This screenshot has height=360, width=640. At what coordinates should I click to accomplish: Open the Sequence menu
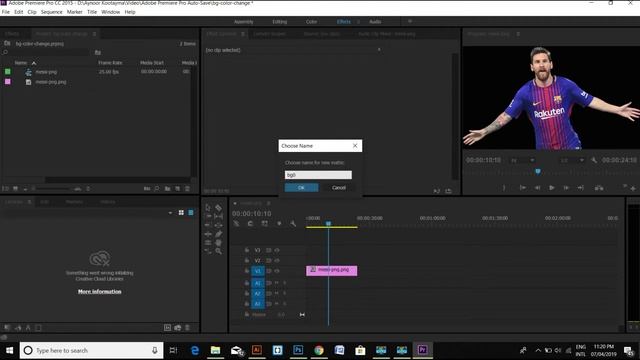[51, 12]
